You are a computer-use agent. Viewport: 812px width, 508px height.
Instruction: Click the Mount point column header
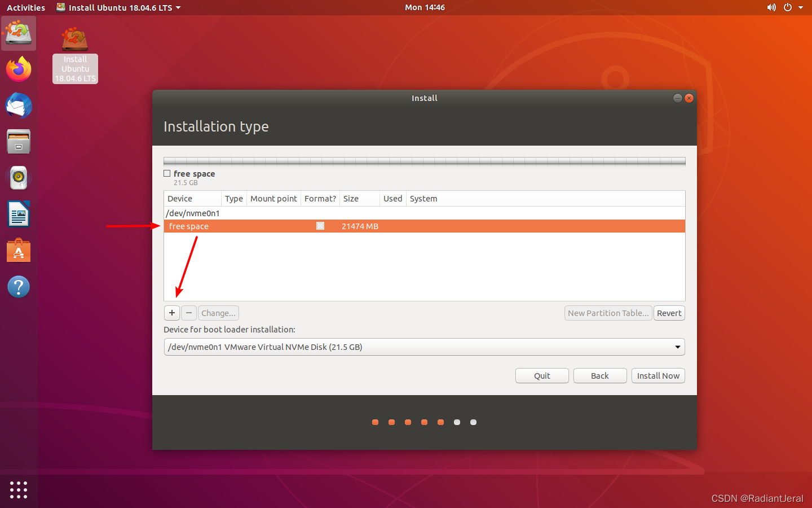(273, 199)
